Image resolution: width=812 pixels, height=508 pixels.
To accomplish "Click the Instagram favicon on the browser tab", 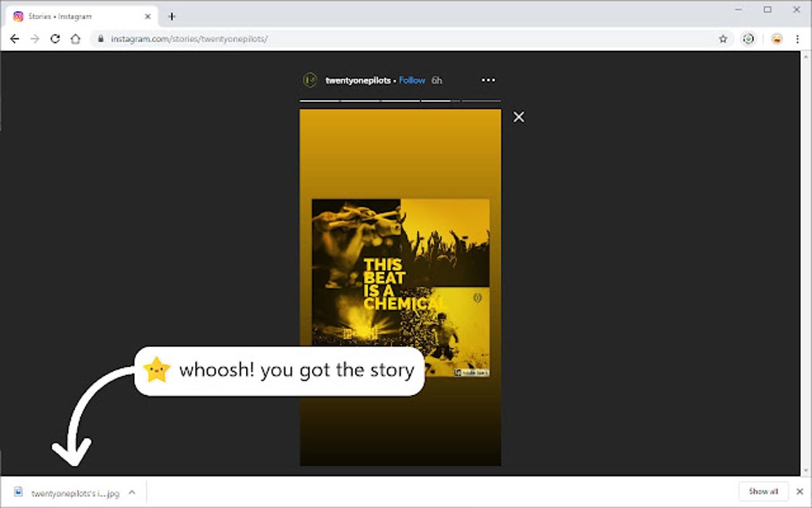I will tap(18, 15).
